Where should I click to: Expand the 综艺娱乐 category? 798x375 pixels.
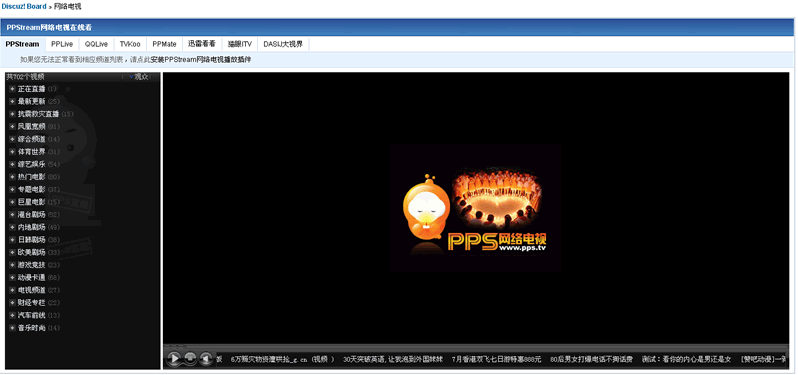pyautogui.click(x=12, y=164)
